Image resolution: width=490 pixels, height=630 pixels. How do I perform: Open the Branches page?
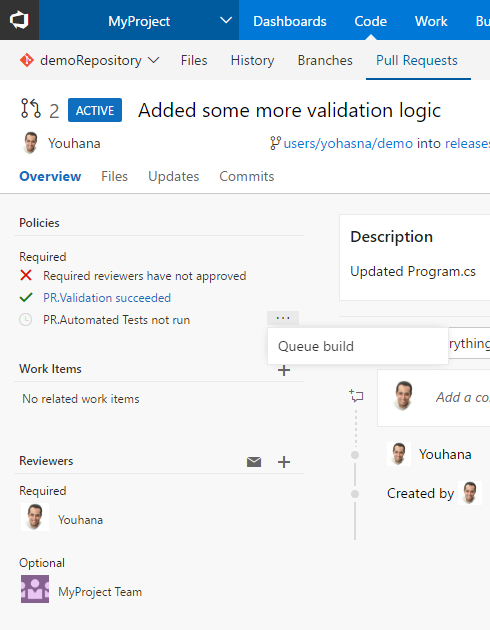pyautogui.click(x=325, y=60)
